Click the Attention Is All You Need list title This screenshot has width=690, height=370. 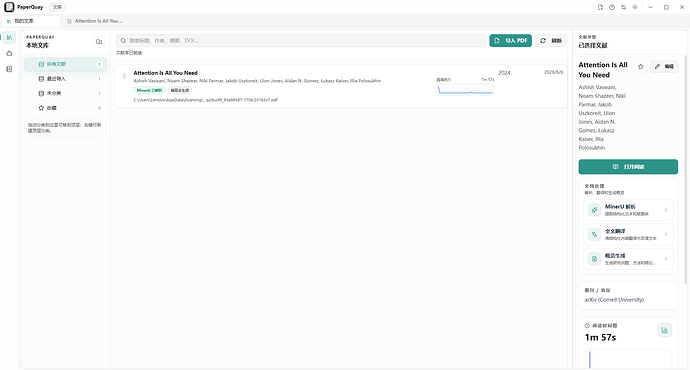pos(165,73)
